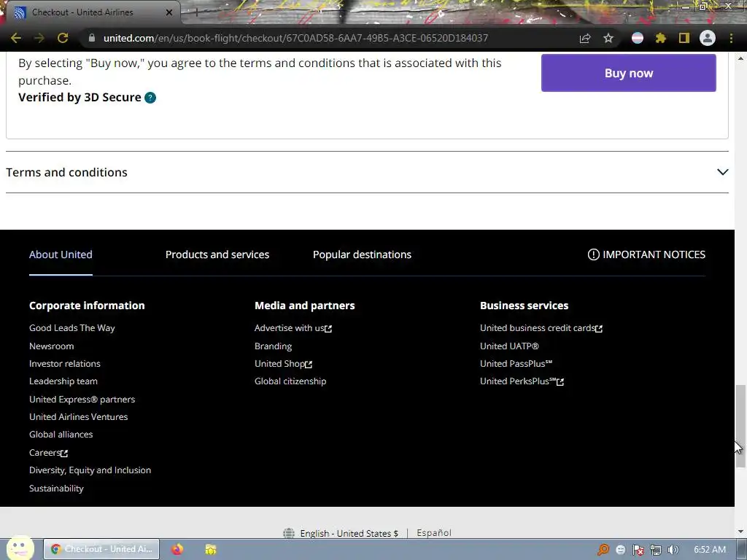Viewport: 747px width, 560px height.
Task: Select English - United States $ language
Action: coord(349,533)
